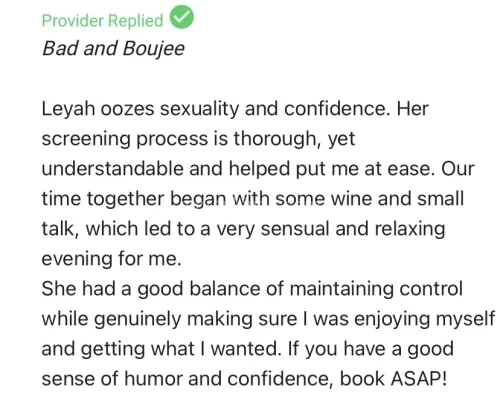The height and width of the screenshot is (413, 500).
Task: Click the word sexuality in first line
Action: click(199, 109)
